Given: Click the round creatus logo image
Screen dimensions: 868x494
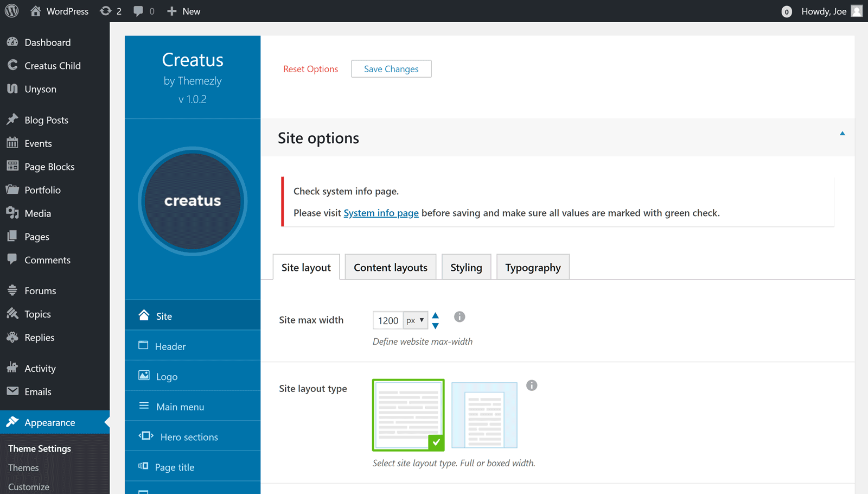Looking at the screenshot, I should 193,201.
